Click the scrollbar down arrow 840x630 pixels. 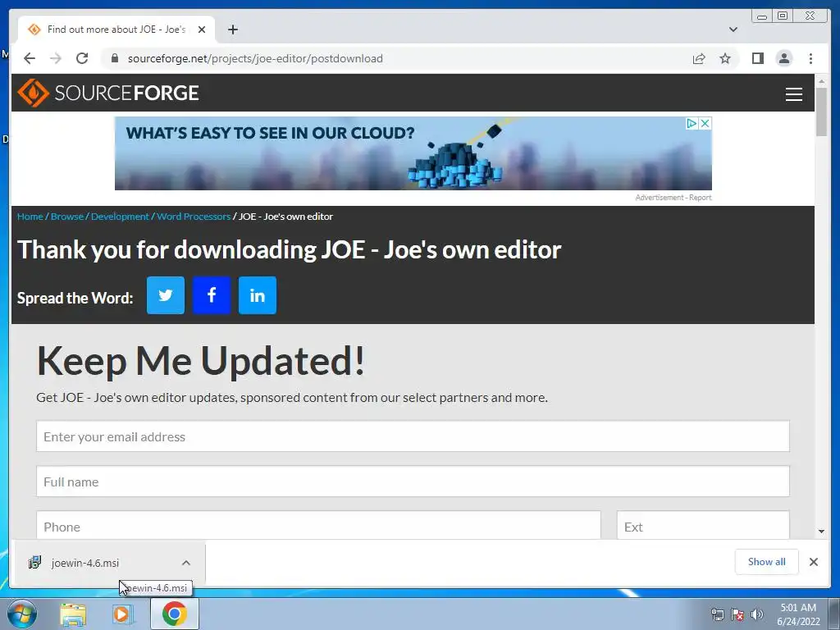tap(821, 532)
